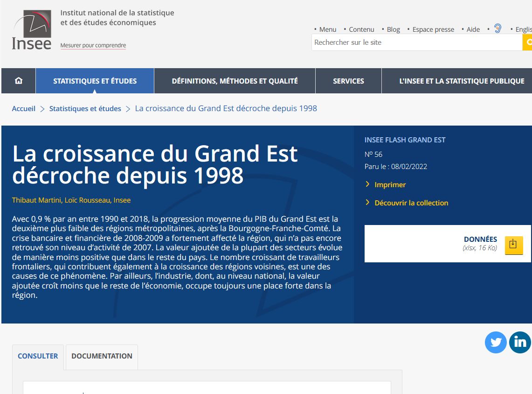The width and height of the screenshot is (532, 394).
Task: Click the Menu skip link
Action: tap(328, 29)
